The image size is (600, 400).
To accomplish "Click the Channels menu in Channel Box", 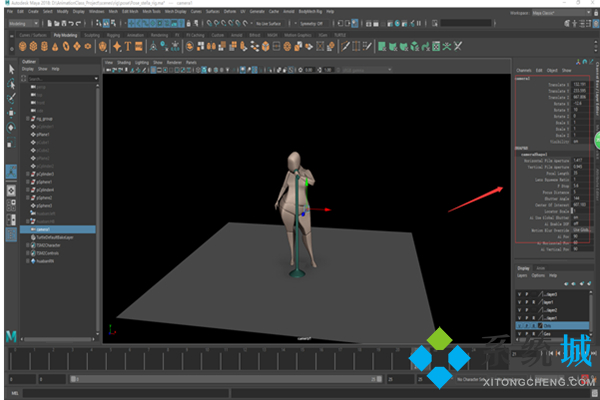I will [x=523, y=70].
